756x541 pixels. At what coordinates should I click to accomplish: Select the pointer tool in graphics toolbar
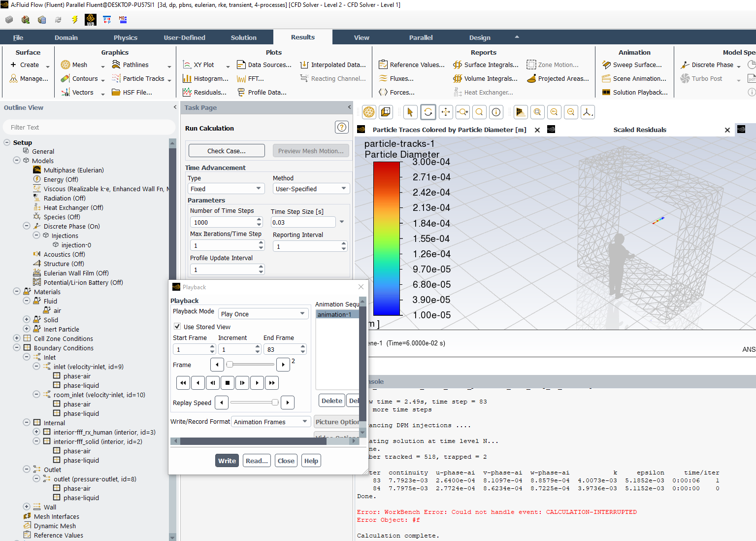[x=410, y=112]
